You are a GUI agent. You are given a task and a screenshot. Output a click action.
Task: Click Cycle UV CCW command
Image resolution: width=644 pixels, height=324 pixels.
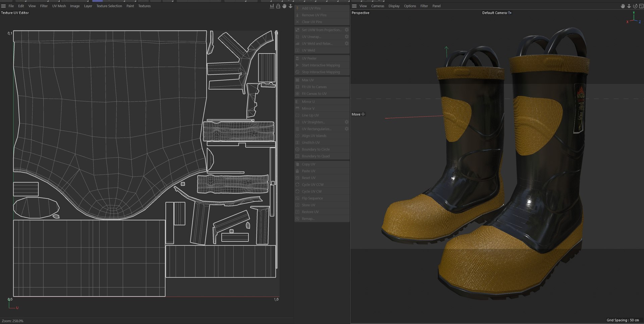[322, 184]
